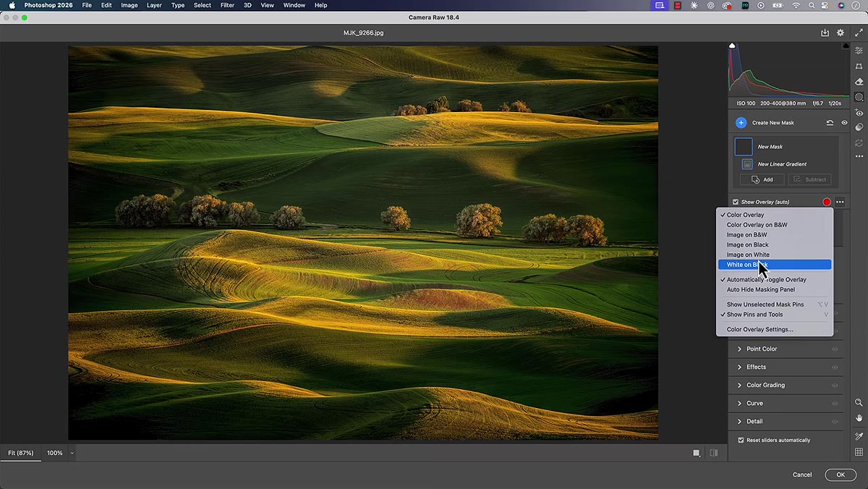Viewport: 868px width, 489px height.
Task: Click the photo preview of rolling hills
Action: coord(363,243)
